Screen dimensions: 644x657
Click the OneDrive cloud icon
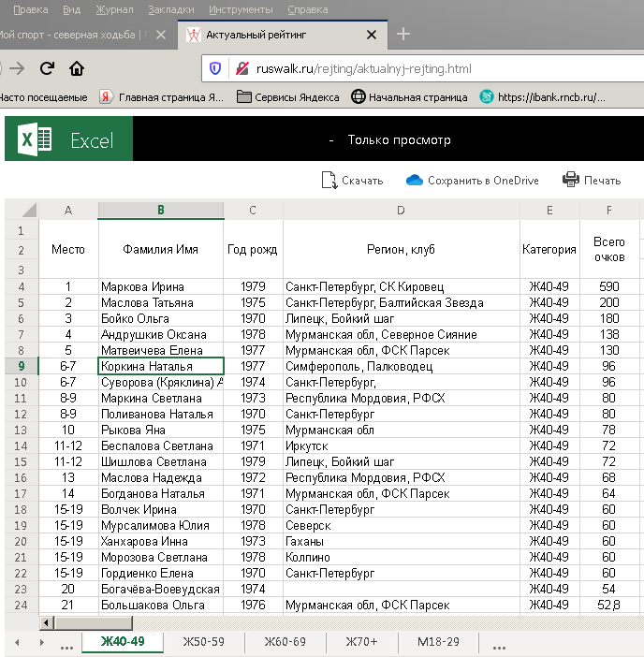[x=415, y=181]
